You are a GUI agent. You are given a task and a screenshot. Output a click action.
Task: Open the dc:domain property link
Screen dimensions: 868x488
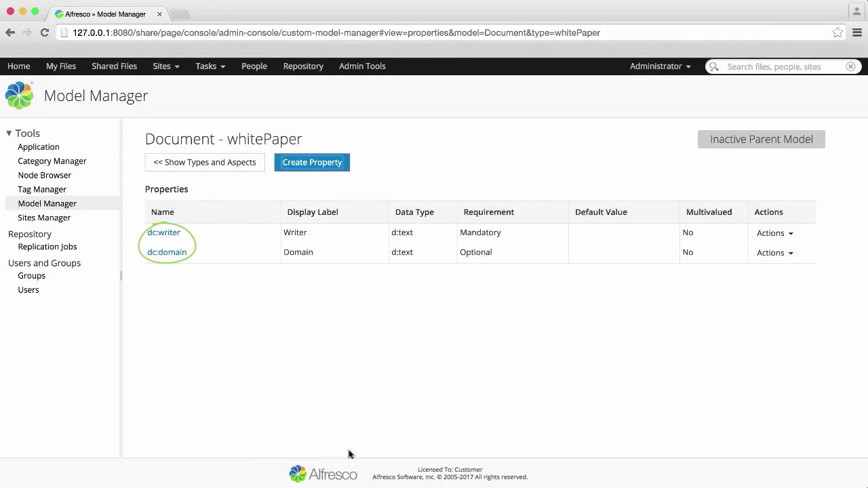[167, 252]
